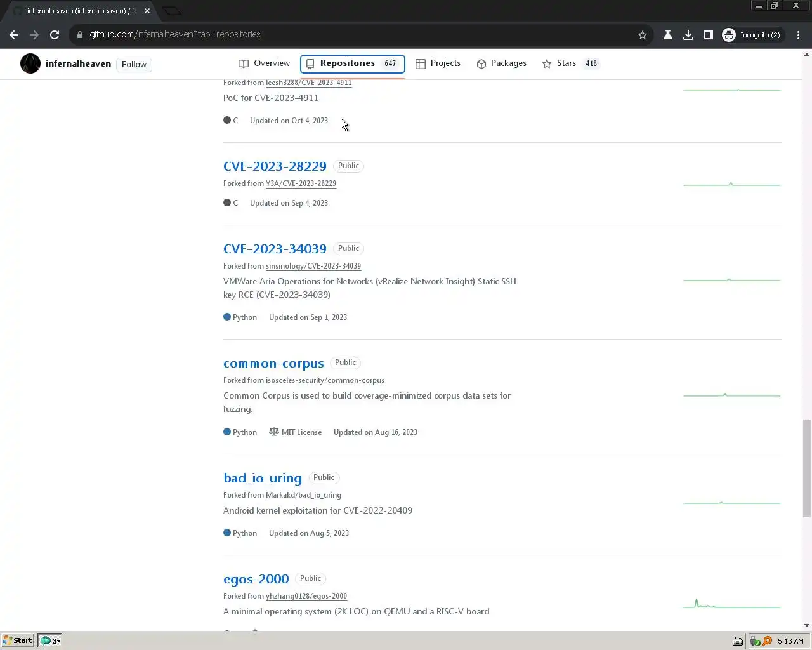Reload the current page
The image size is (812, 650).
click(x=55, y=35)
